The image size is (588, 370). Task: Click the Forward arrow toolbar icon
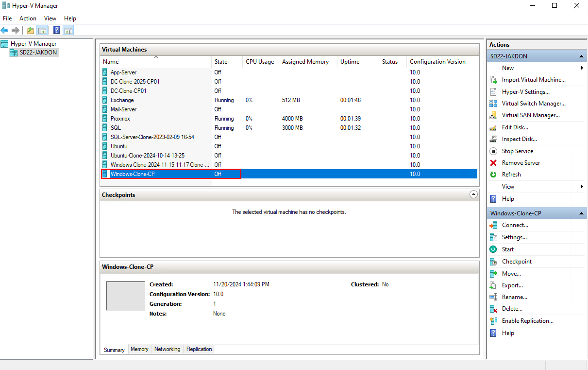point(16,30)
